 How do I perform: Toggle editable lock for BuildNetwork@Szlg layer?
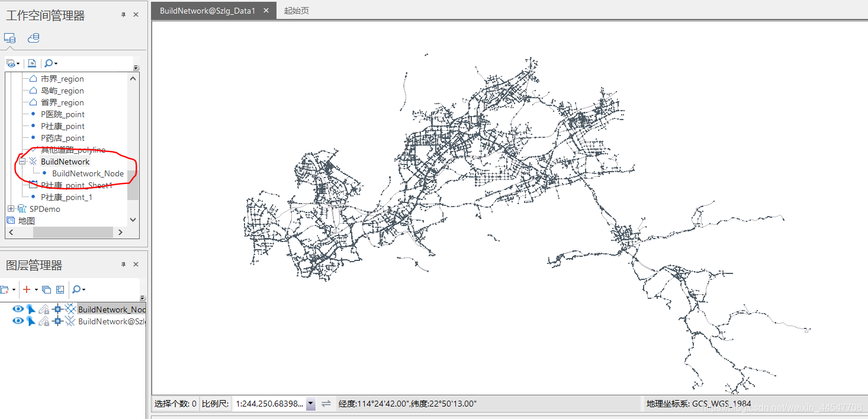[44, 321]
